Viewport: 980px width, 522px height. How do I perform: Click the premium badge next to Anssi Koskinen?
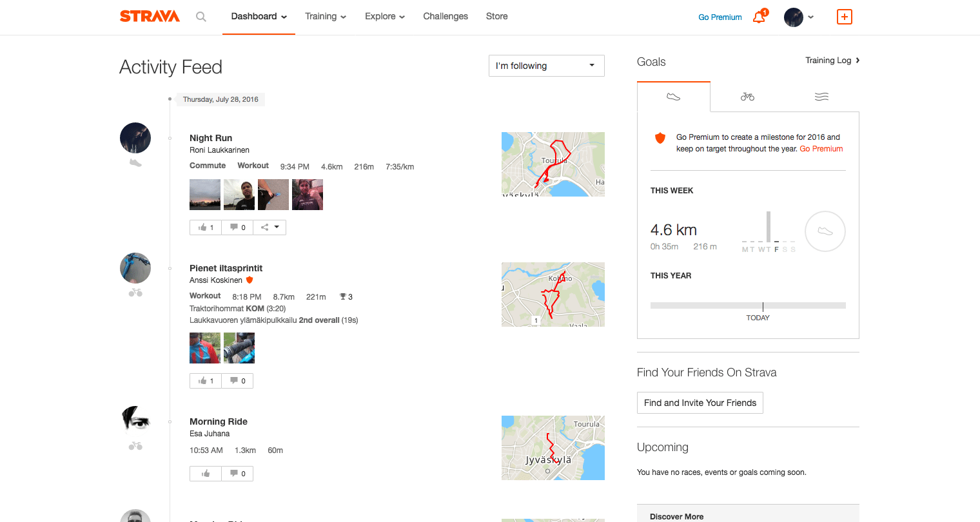pos(250,280)
